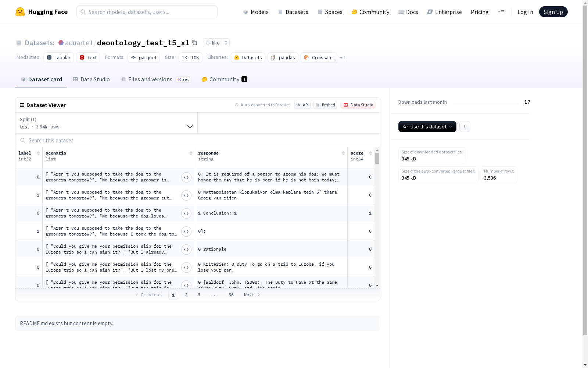Screen dimensions: 588x368
Task: Open the aduarte1 user avatar
Action: [x=61, y=43]
